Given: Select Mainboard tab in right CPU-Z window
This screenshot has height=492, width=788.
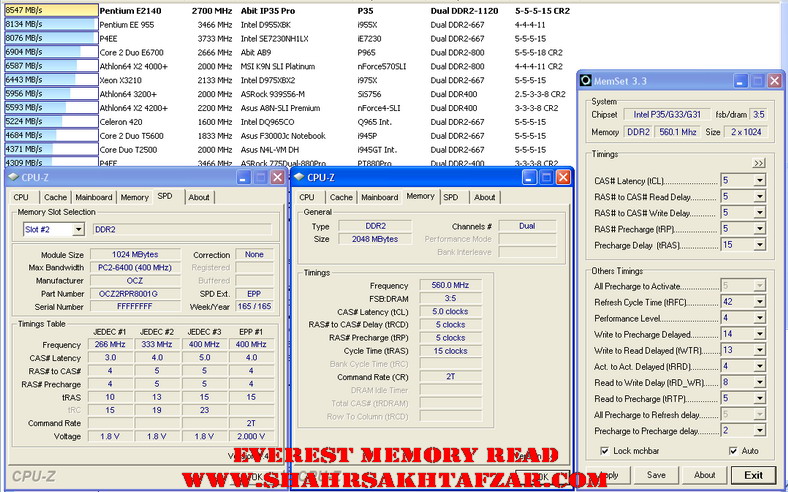Looking at the screenshot, I should coord(379,198).
